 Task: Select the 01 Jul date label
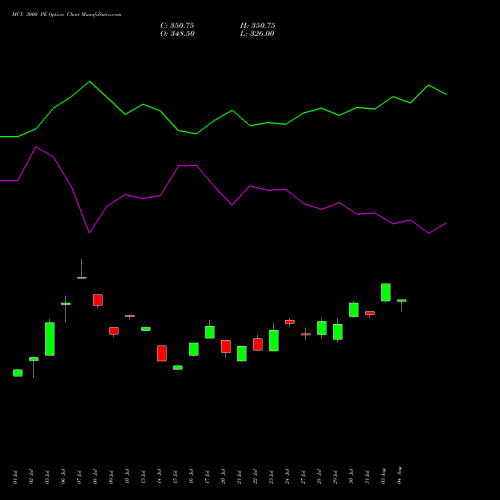tap(15, 477)
